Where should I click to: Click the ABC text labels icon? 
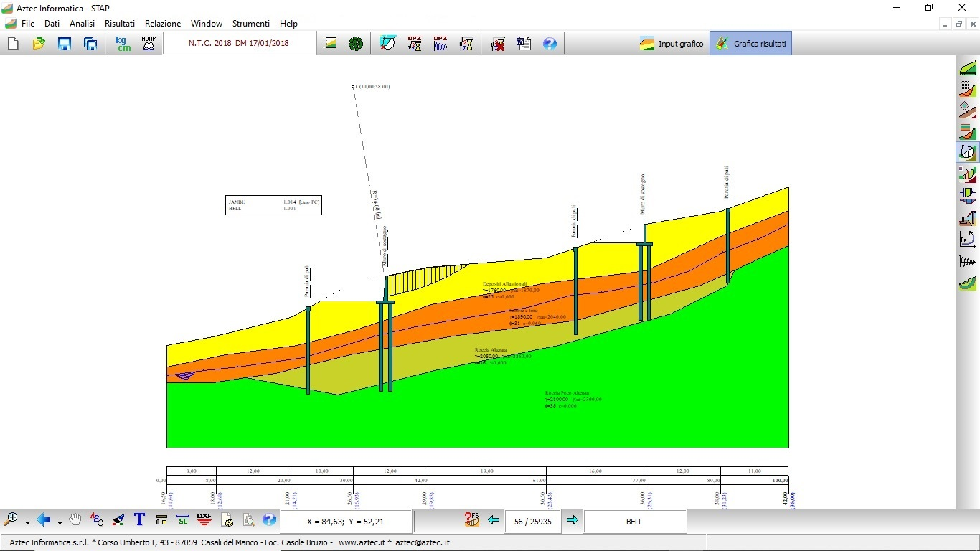[x=97, y=519]
